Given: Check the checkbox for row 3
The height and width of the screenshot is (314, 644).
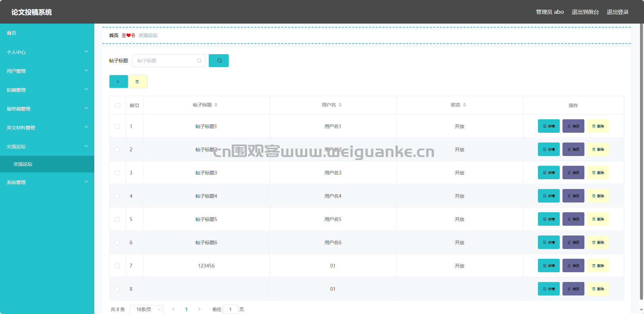Looking at the screenshot, I should pyautogui.click(x=117, y=173).
